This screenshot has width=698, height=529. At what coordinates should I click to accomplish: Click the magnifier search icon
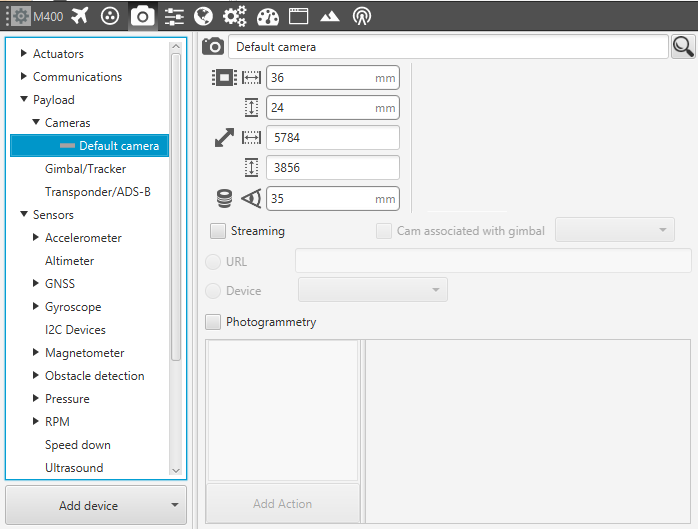click(683, 46)
